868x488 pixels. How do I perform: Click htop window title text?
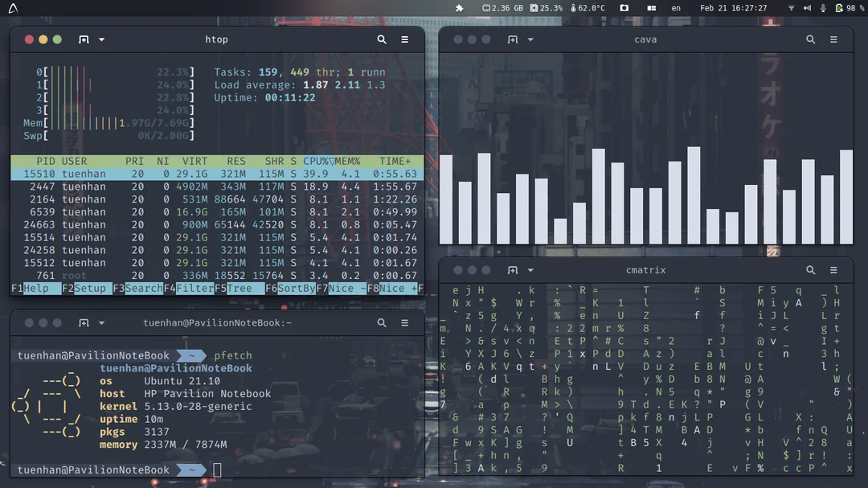[216, 39]
